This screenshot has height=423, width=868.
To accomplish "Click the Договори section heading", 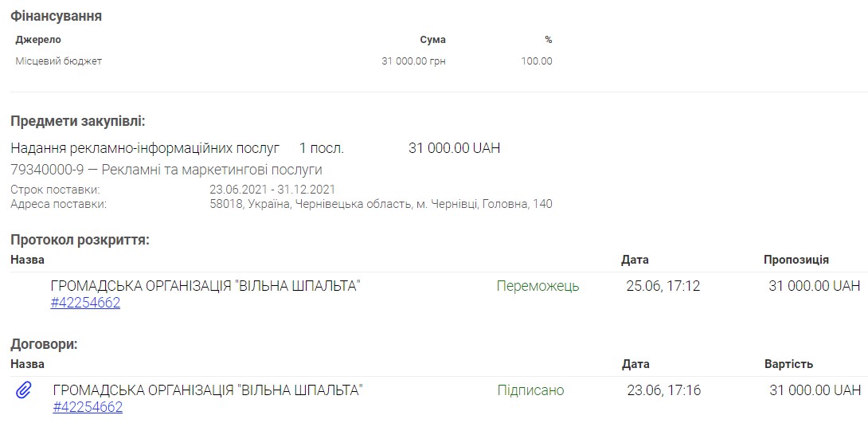I will [44, 344].
